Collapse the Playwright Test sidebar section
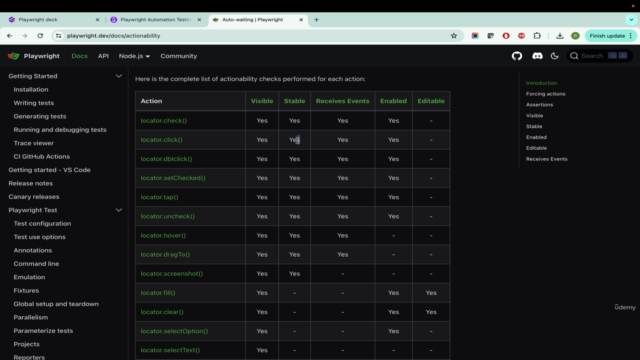Screen dimensions: 640x360 tap(118, 210)
